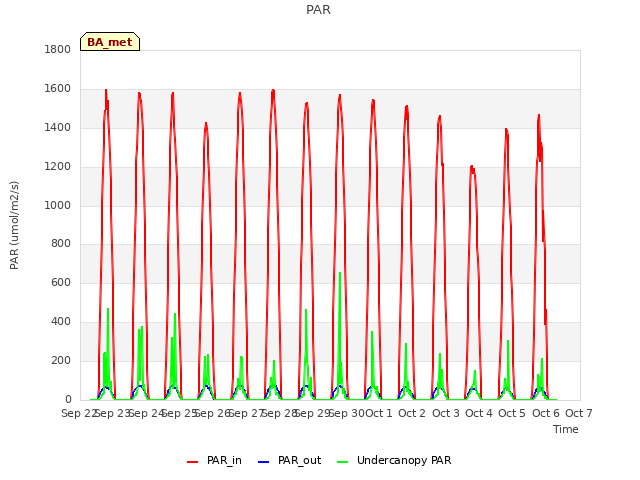This screenshot has width=640, height=480.
Task: Click the red PAR_in legend swatch
Action: click(x=192, y=462)
